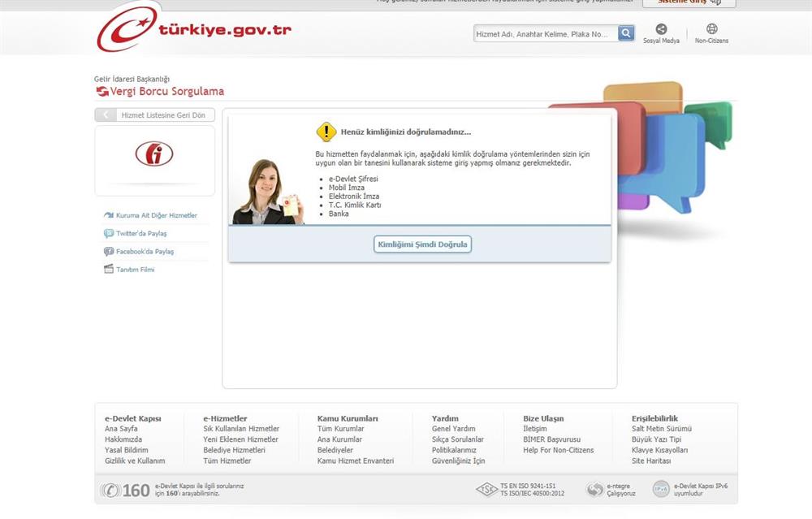This screenshot has width=812, height=519.
Task: Click the Banka list item
Action: pos(339,214)
